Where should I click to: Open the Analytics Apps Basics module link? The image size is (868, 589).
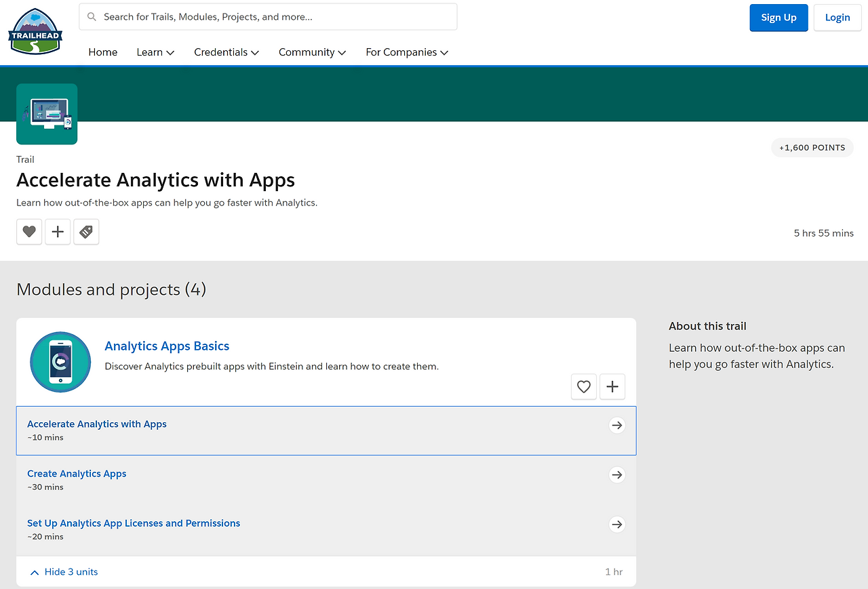click(167, 346)
